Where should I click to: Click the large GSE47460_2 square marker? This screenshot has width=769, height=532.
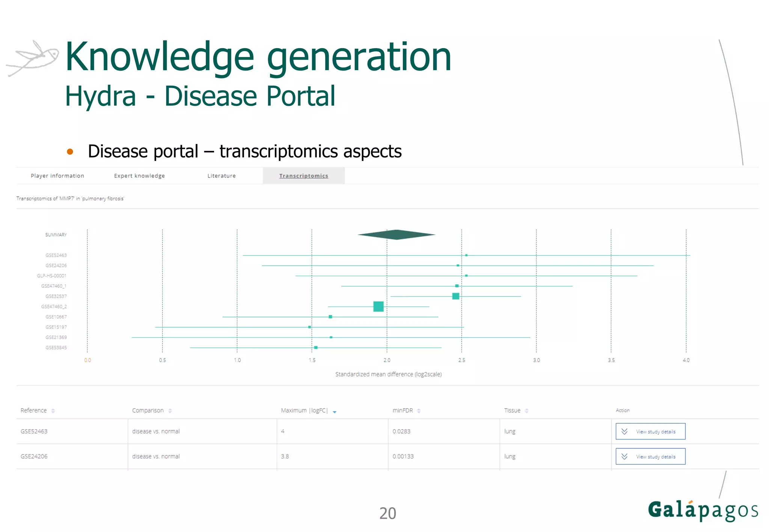[378, 307]
